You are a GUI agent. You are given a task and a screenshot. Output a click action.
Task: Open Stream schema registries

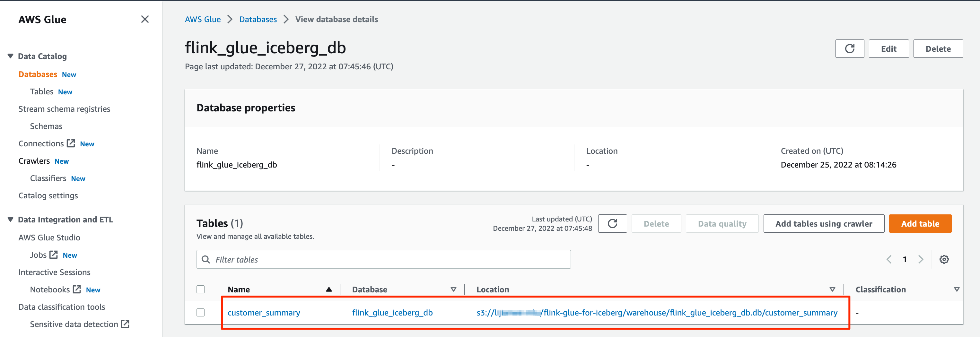coord(64,109)
